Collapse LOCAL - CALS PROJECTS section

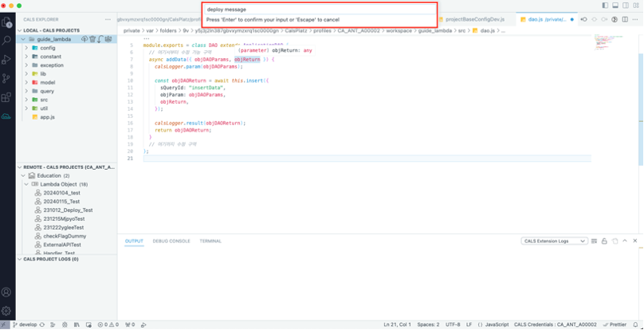(19, 30)
